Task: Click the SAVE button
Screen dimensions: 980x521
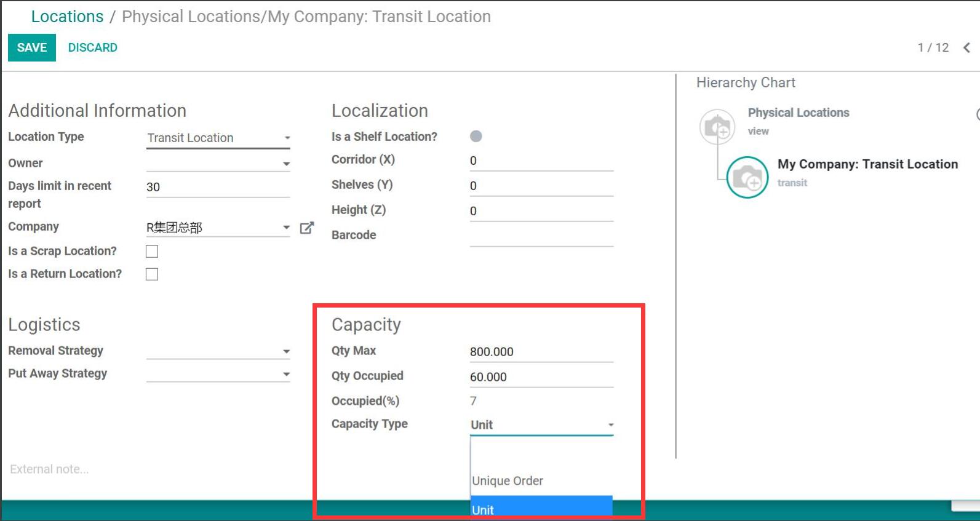Action: point(32,47)
